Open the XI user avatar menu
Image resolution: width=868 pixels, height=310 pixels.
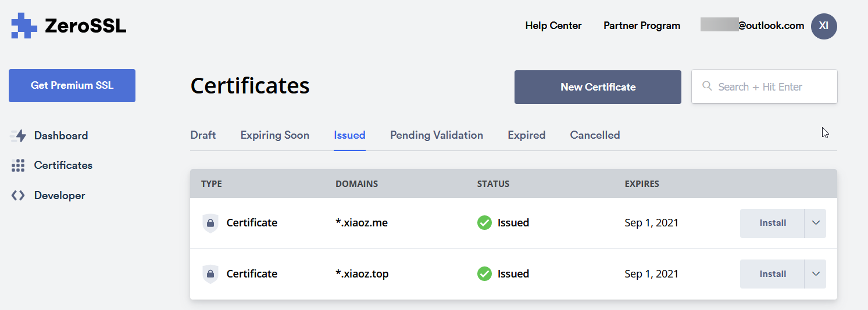(823, 26)
